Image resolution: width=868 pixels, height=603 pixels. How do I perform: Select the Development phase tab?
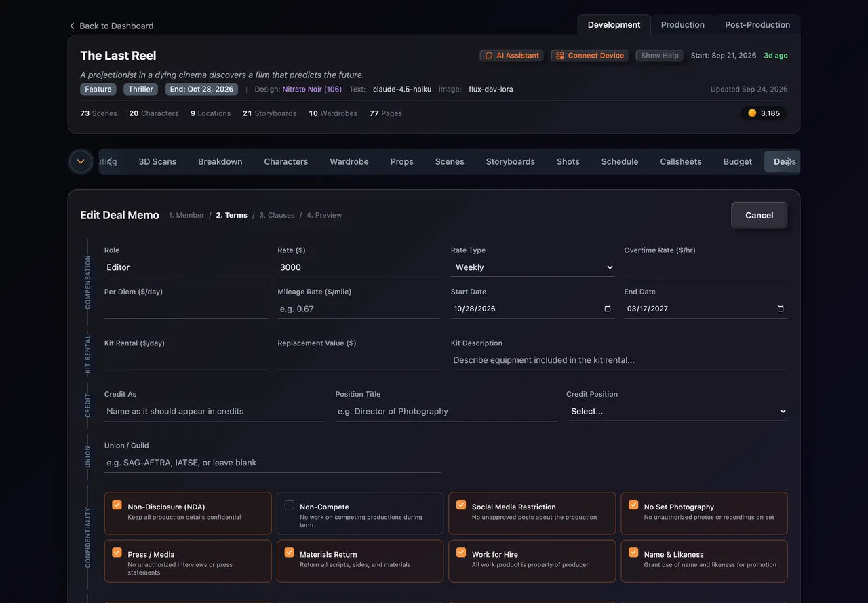coord(614,25)
